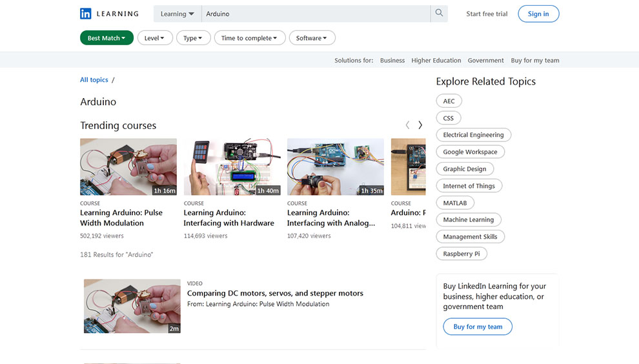Click the Arduino search input field

point(316,14)
